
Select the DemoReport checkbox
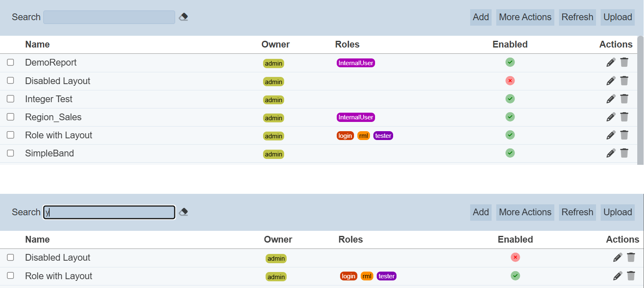[11, 63]
